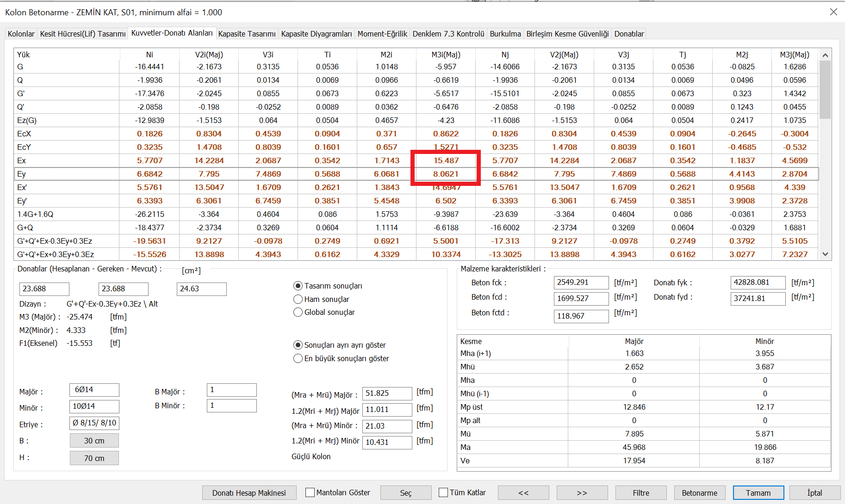
Task: Go to previous column with << button
Action: 523,493
